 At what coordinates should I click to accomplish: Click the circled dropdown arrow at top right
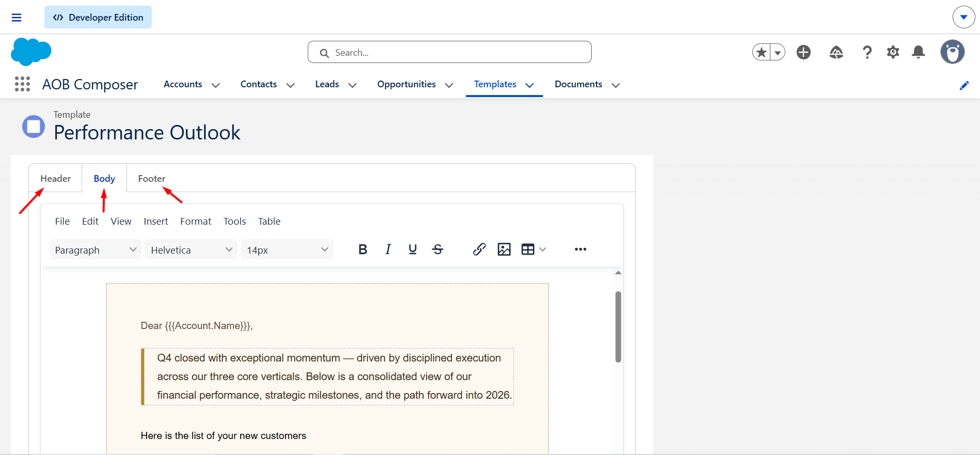[963, 18]
